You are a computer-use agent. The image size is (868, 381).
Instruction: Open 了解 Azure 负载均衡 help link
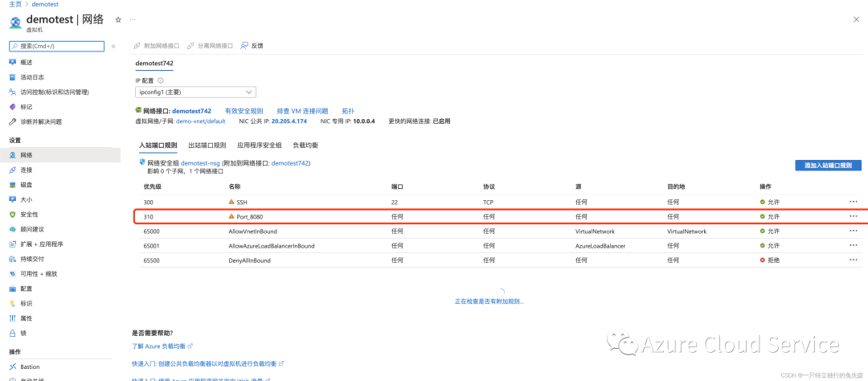(162, 346)
